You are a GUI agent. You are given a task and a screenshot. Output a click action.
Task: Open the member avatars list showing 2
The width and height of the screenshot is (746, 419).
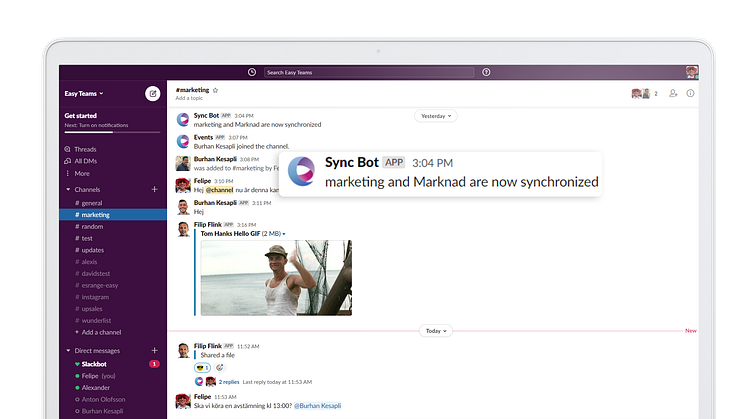click(x=645, y=94)
